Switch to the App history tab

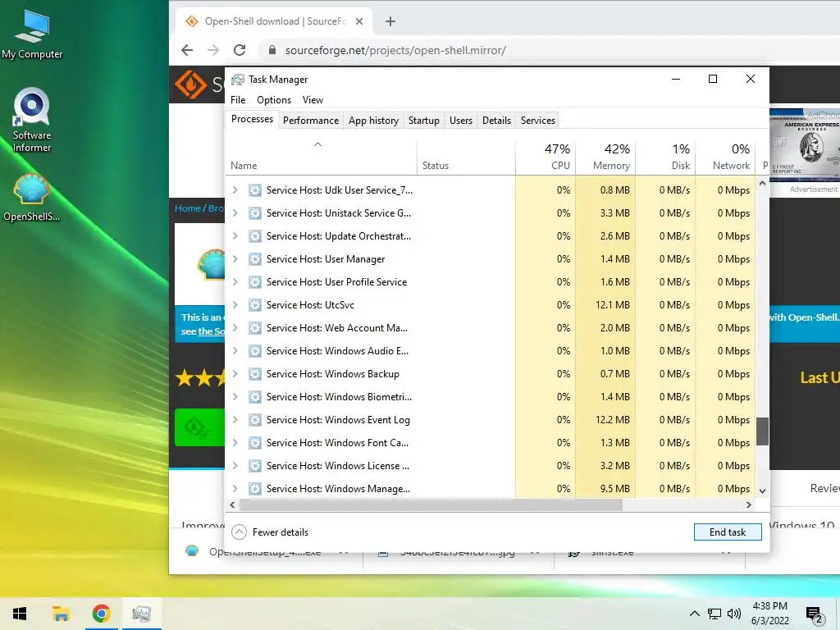tap(373, 121)
